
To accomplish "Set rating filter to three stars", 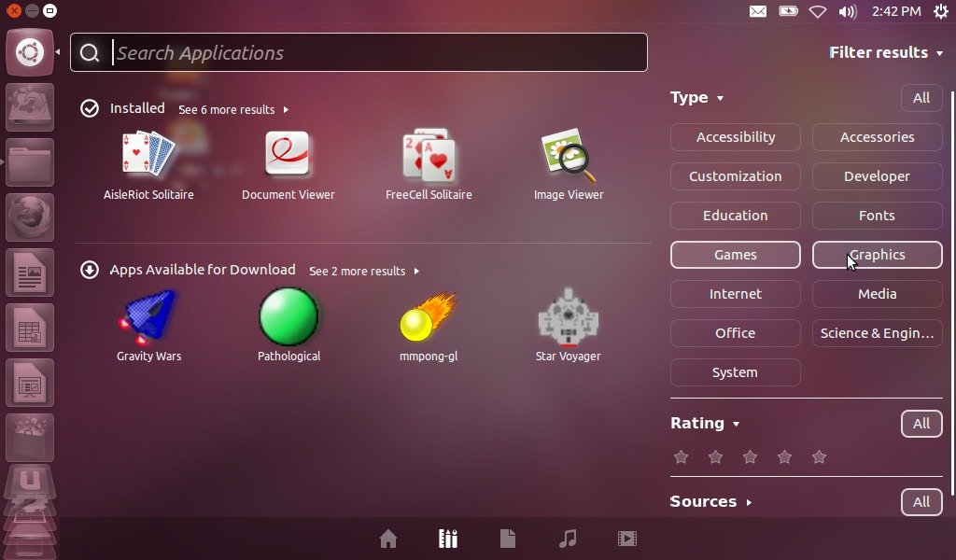I will (x=750, y=456).
